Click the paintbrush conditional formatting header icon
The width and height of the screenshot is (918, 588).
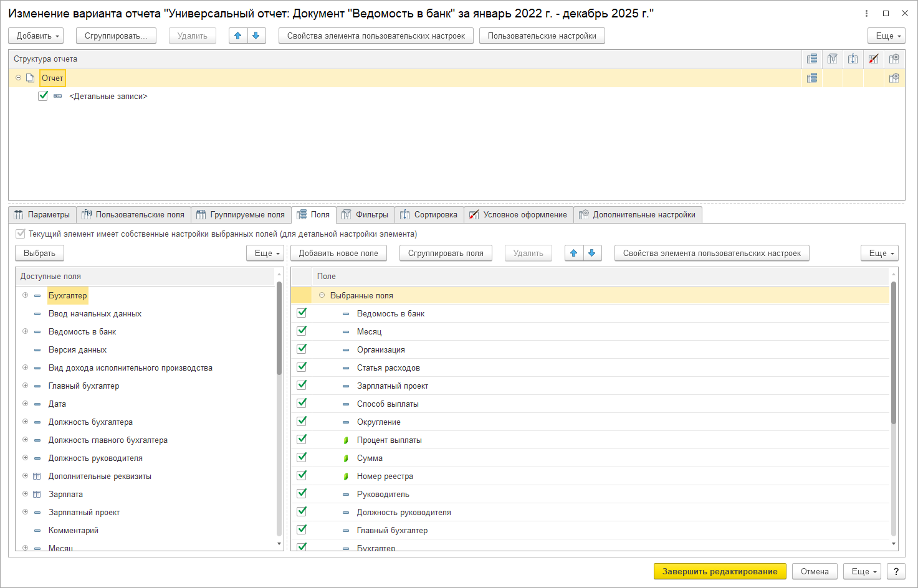pos(873,59)
